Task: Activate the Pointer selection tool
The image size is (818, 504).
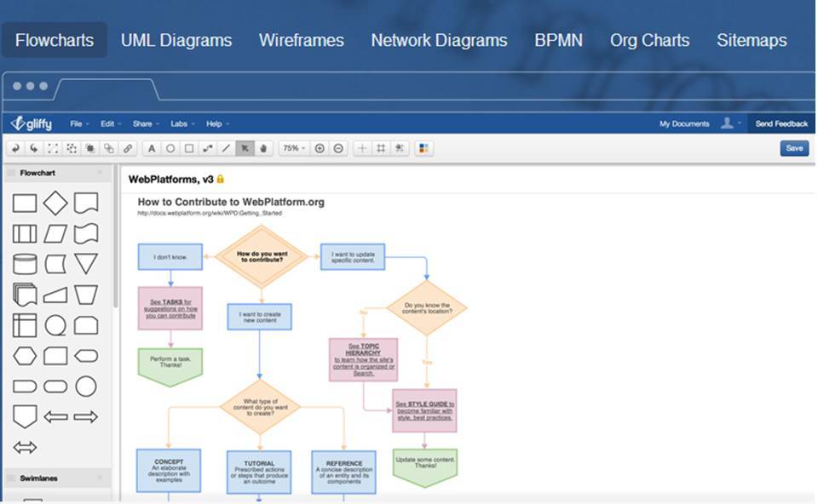Action: (x=245, y=148)
